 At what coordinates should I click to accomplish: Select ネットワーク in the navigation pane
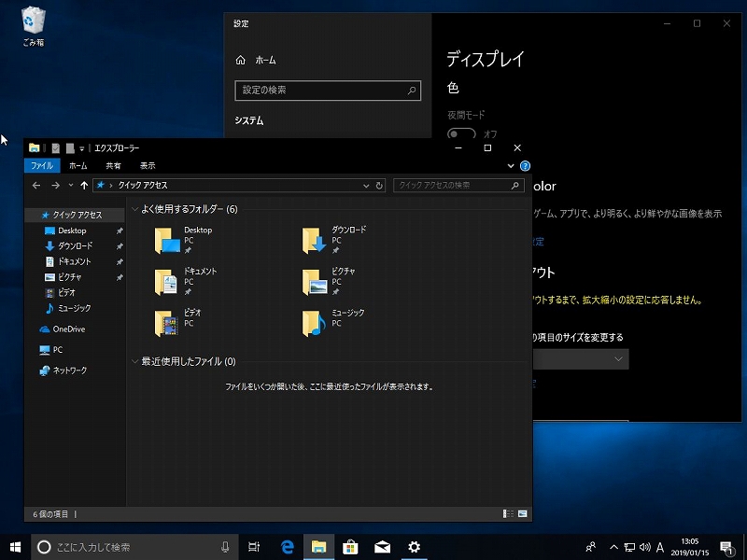[69, 371]
